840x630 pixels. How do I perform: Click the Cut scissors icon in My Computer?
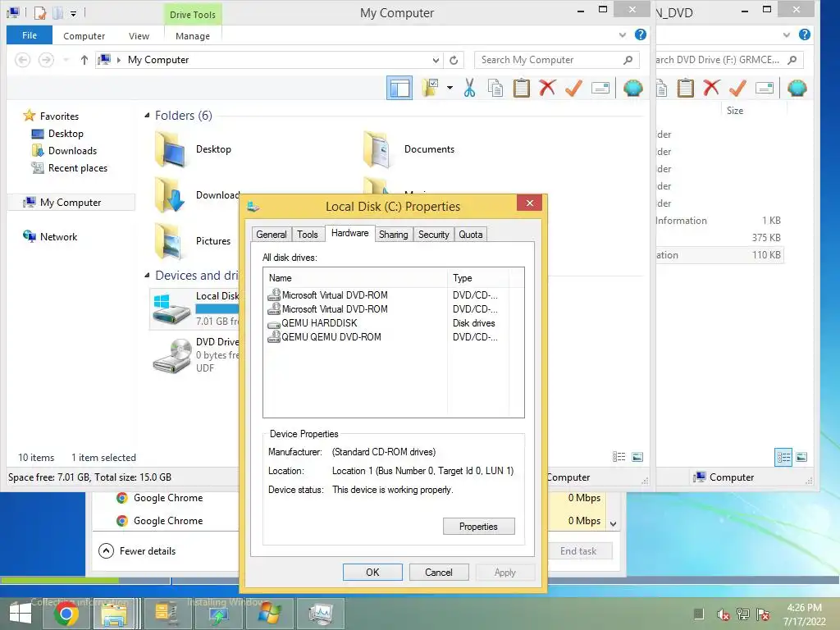tap(469, 88)
